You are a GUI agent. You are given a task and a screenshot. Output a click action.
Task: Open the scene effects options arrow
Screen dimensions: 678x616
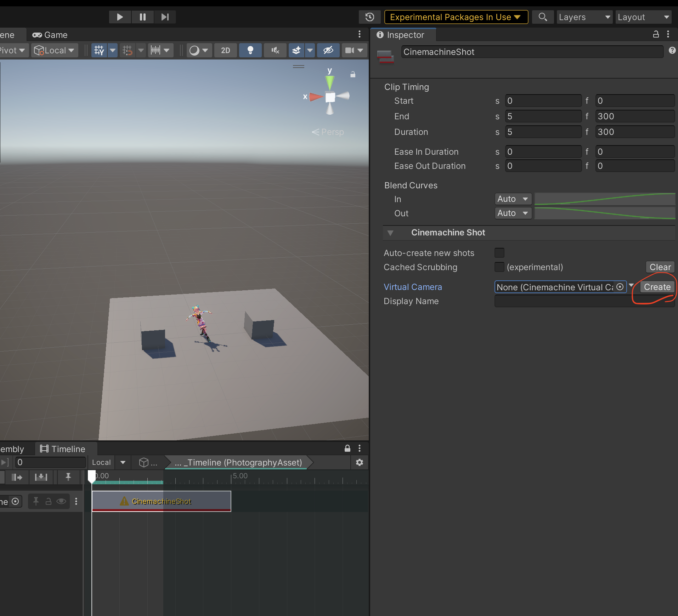(x=310, y=50)
